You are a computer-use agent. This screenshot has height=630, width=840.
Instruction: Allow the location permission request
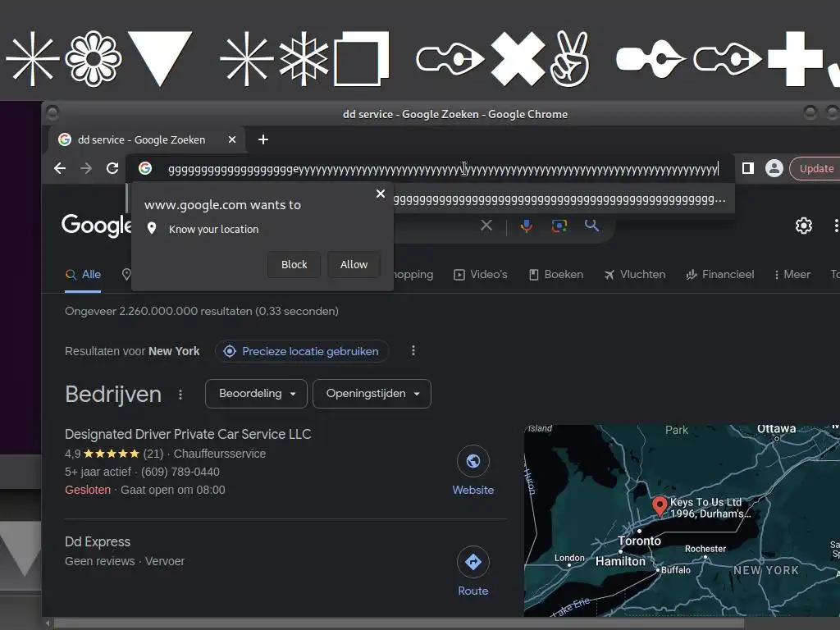[354, 265]
